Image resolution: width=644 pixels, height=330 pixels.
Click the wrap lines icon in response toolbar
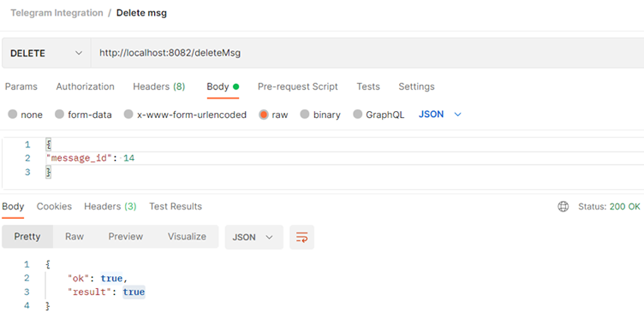(302, 237)
